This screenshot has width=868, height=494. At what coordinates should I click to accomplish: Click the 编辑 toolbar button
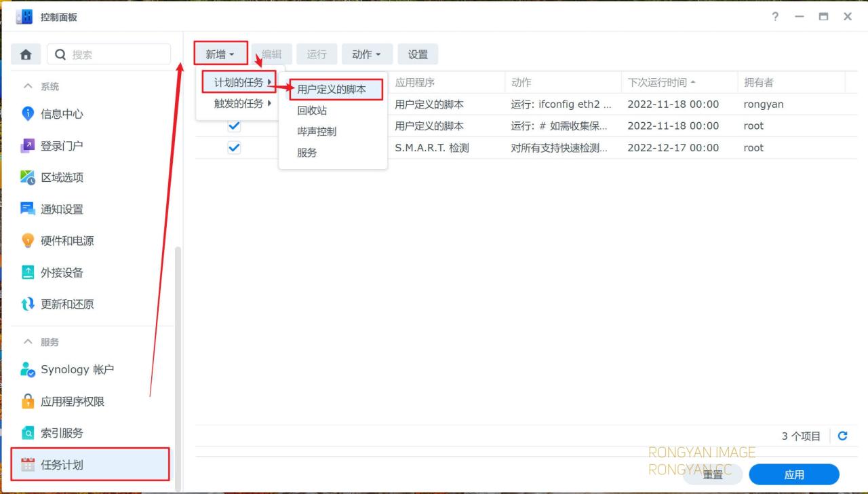(x=272, y=54)
